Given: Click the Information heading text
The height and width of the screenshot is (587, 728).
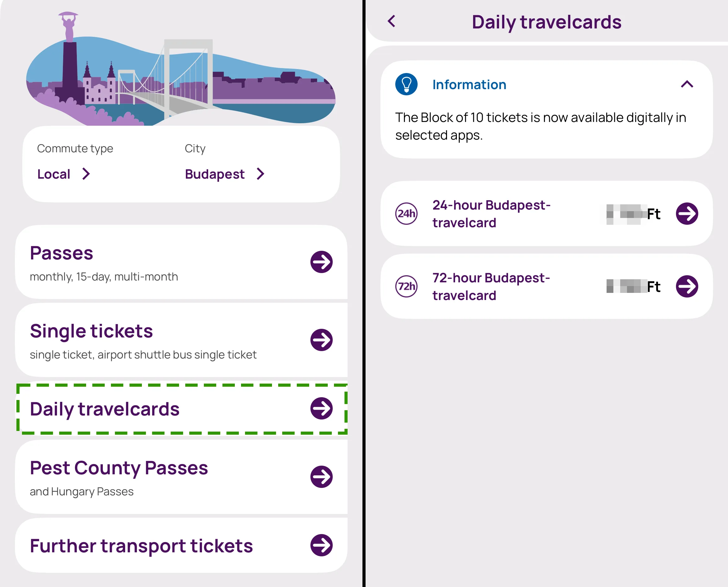Looking at the screenshot, I should [x=469, y=85].
